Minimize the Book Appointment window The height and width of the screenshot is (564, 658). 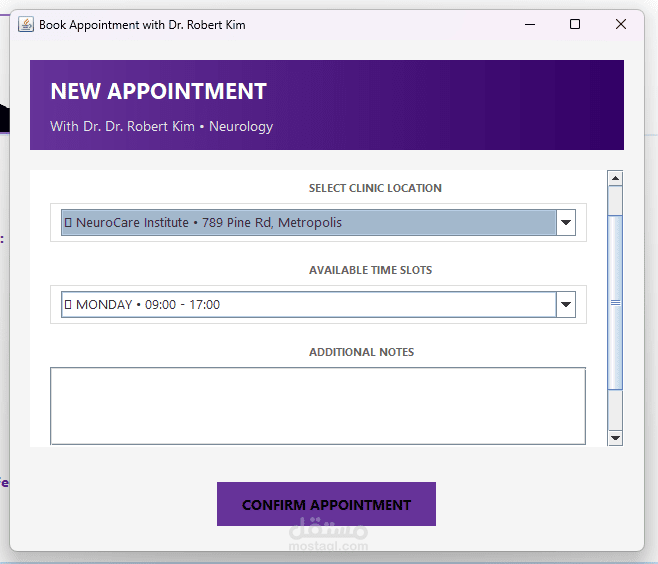click(529, 24)
